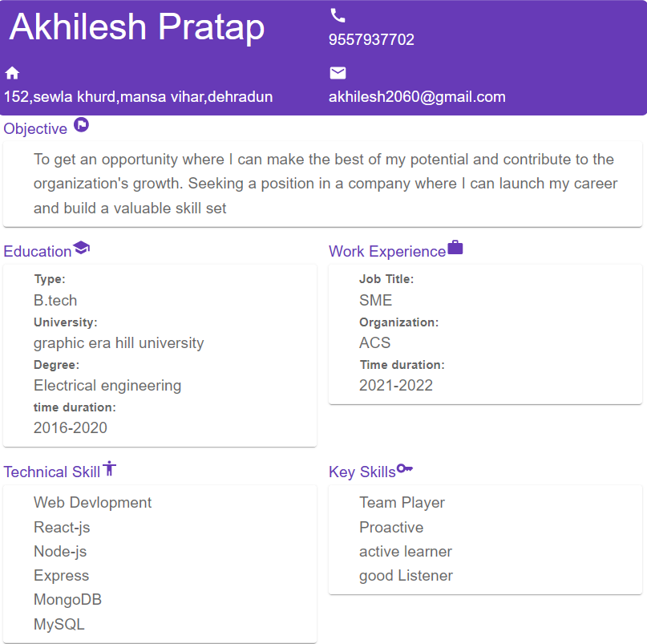This screenshot has width=647, height=644.
Task: Click the address text in the header
Action: (138, 97)
